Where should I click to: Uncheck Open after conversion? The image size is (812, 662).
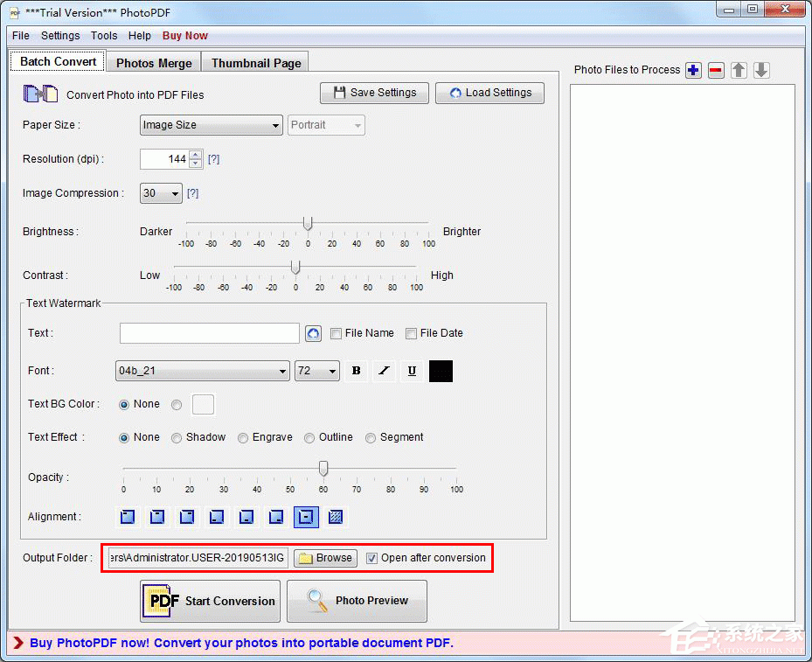[x=371, y=559]
